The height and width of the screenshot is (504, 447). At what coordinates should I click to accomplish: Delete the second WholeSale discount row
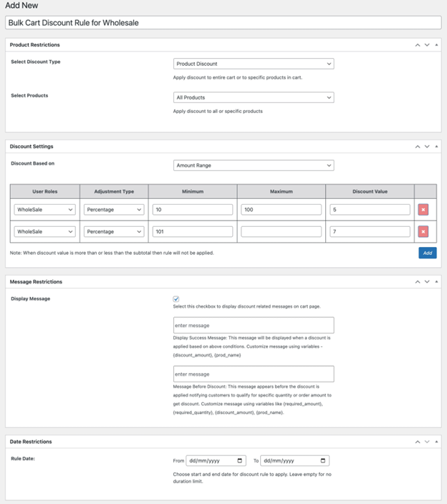coord(423,232)
